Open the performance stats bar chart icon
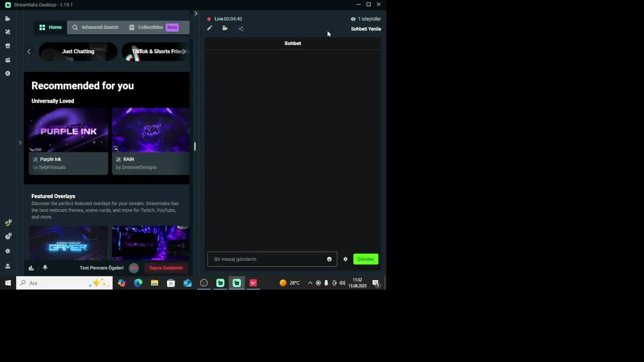 (31, 268)
